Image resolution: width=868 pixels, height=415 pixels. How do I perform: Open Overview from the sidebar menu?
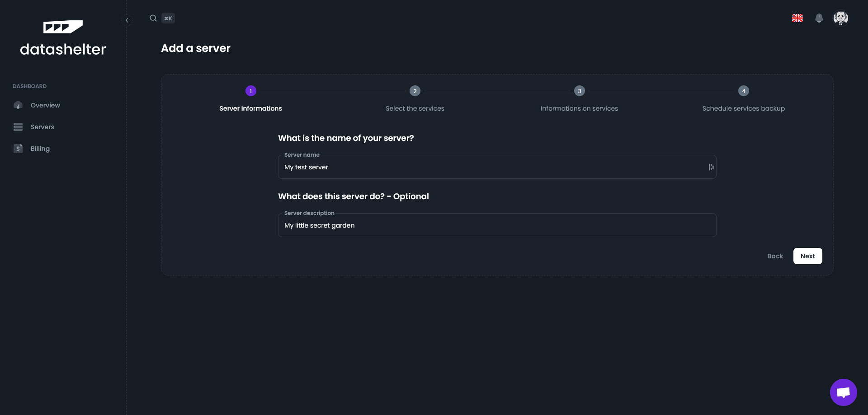click(x=45, y=105)
